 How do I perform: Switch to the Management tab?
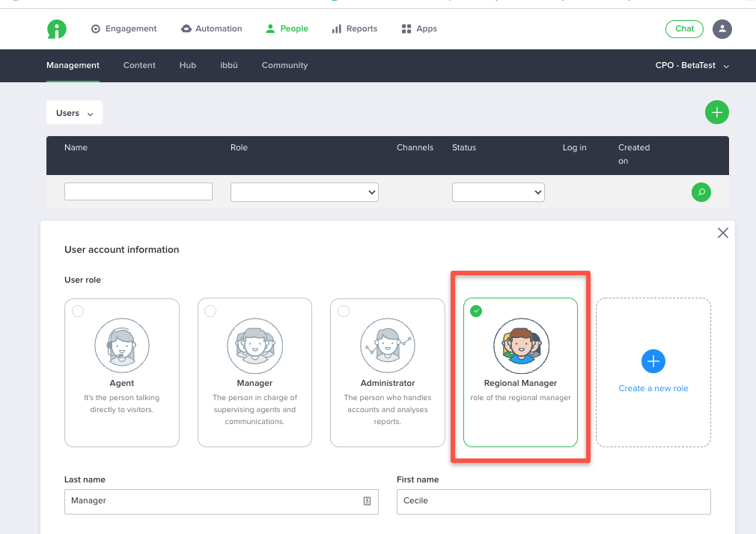pos(73,66)
